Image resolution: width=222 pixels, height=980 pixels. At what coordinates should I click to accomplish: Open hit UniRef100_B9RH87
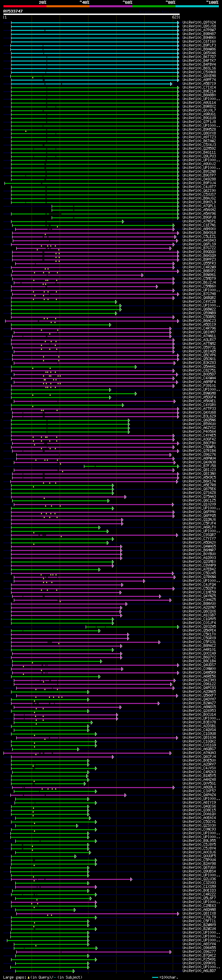pyautogui.click(x=199, y=34)
